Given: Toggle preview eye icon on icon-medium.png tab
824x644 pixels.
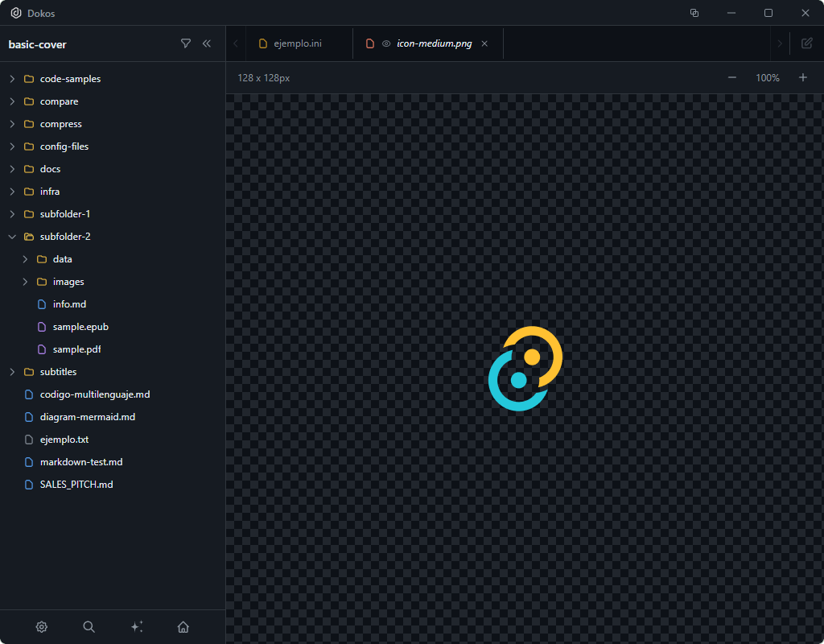Looking at the screenshot, I should point(386,43).
